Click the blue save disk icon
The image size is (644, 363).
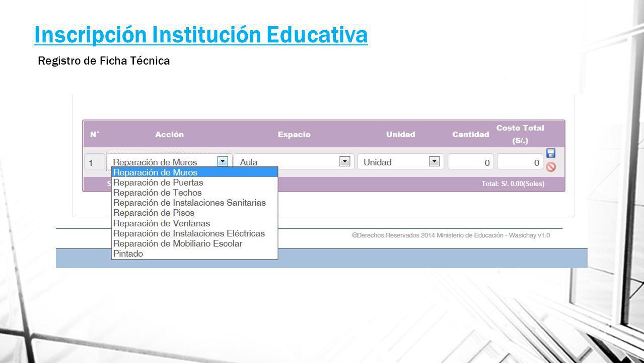coord(551,153)
